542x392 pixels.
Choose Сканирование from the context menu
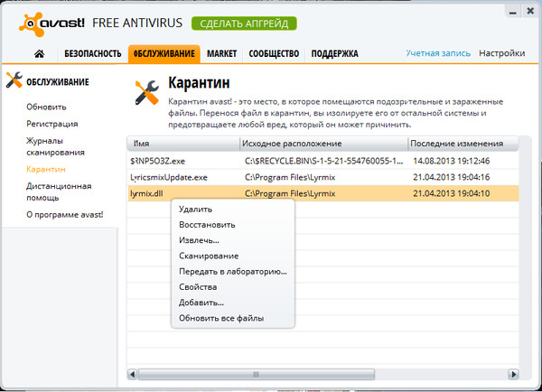tap(209, 256)
